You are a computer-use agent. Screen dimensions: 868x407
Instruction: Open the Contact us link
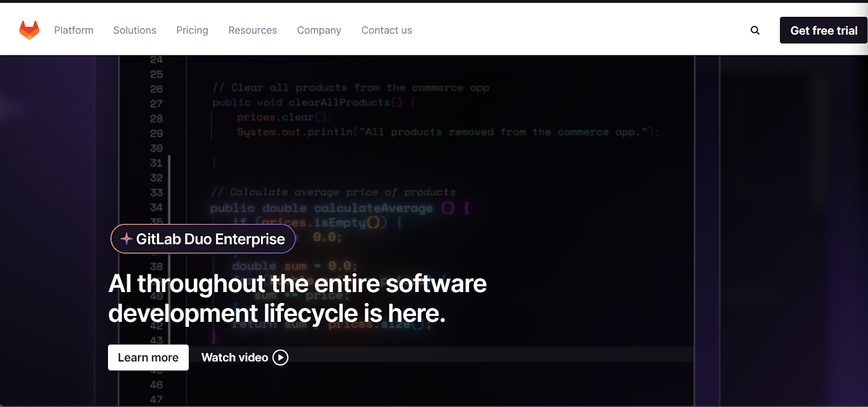point(387,30)
